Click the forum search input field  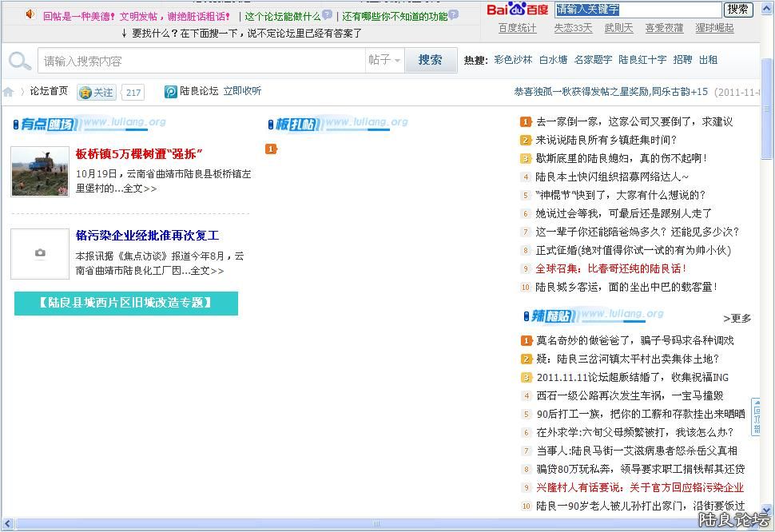[x=201, y=61]
